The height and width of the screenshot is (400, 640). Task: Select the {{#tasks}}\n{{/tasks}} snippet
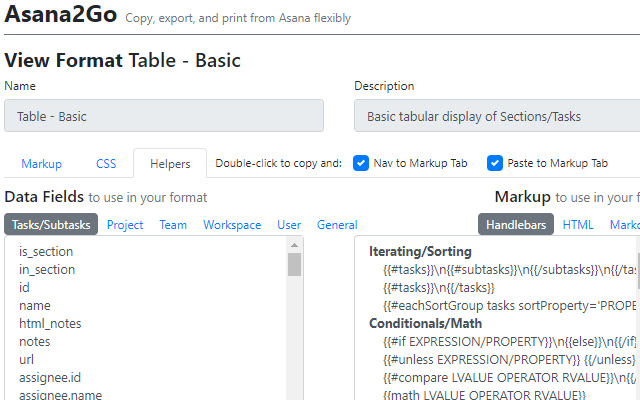(x=439, y=287)
